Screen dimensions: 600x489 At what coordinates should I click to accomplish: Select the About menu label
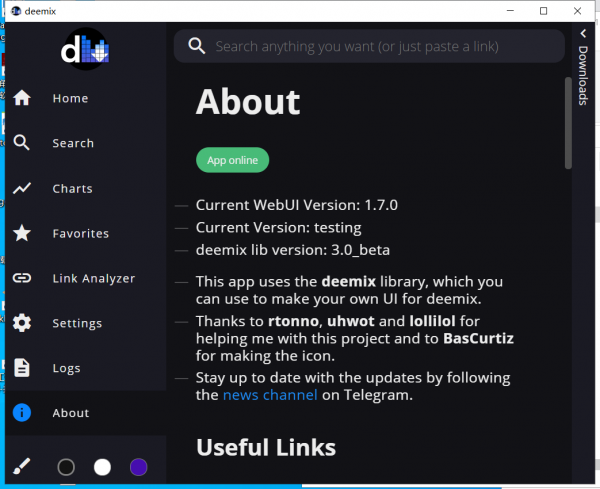coord(71,413)
